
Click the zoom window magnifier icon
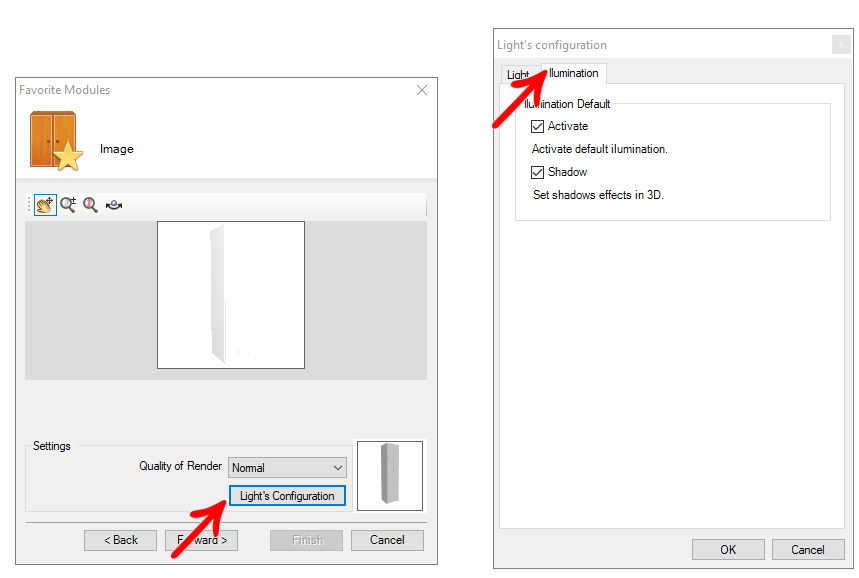pos(90,205)
